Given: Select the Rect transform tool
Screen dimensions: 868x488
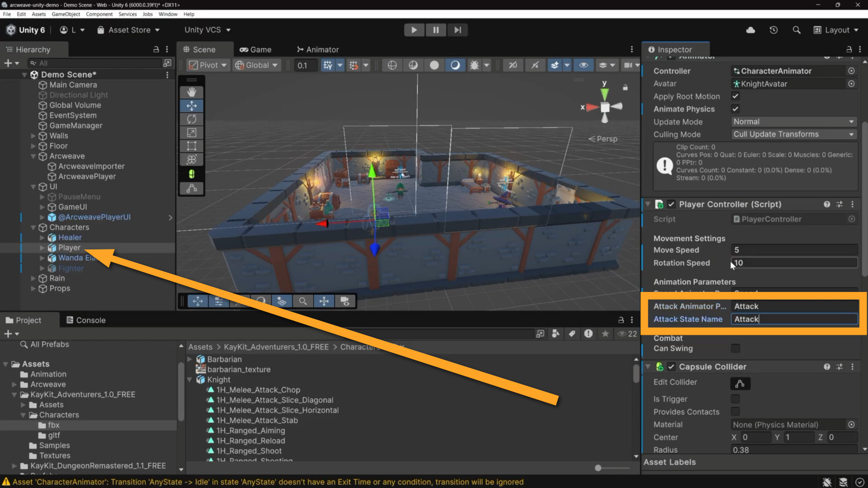Looking at the screenshot, I should (192, 146).
